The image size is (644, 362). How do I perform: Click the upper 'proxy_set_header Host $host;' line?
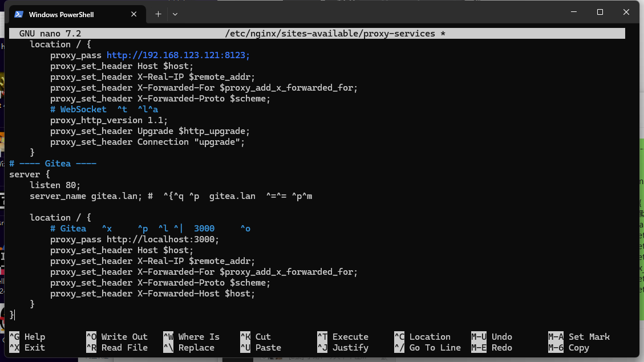tap(121, 66)
